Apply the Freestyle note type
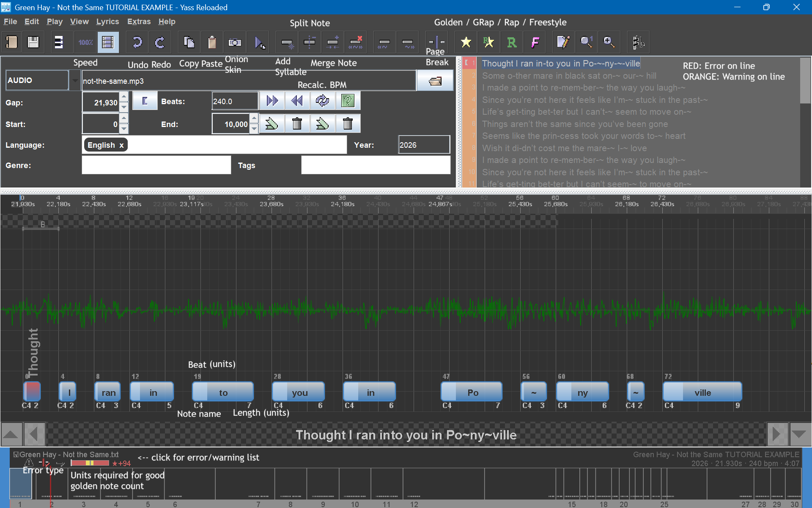The height and width of the screenshot is (508, 812). [x=535, y=42]
